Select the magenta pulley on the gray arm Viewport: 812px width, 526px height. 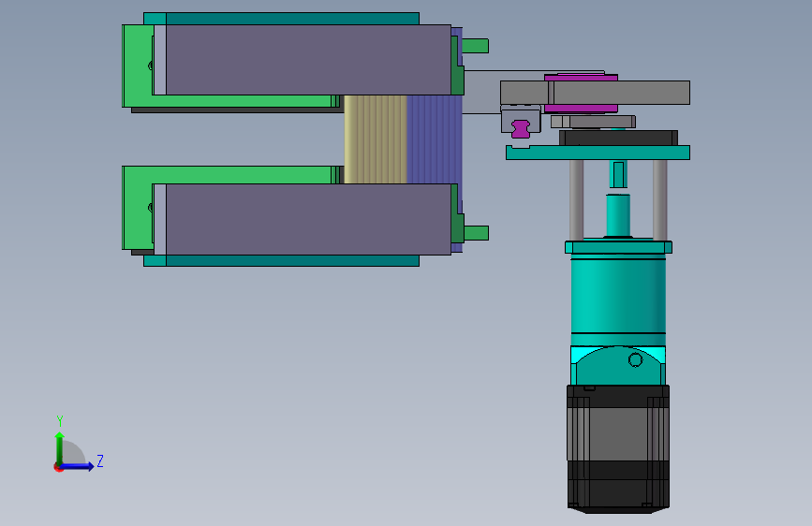(x=581, y=94)
